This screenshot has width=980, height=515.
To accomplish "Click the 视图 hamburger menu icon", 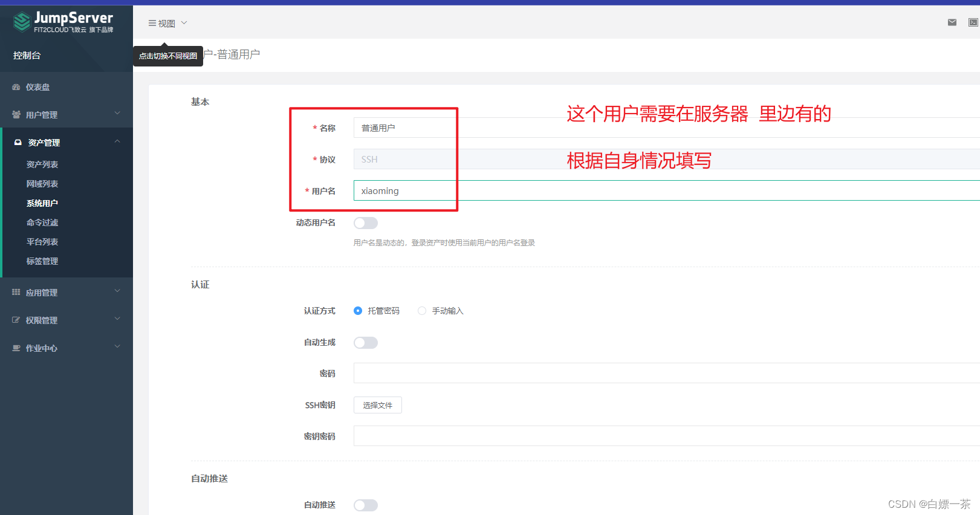I will tap(152, 23).
